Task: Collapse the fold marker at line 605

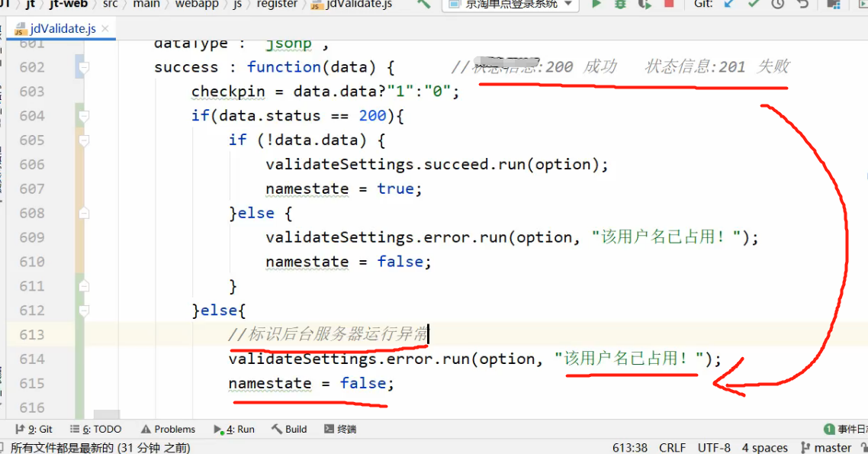Action: coord(84,140)
